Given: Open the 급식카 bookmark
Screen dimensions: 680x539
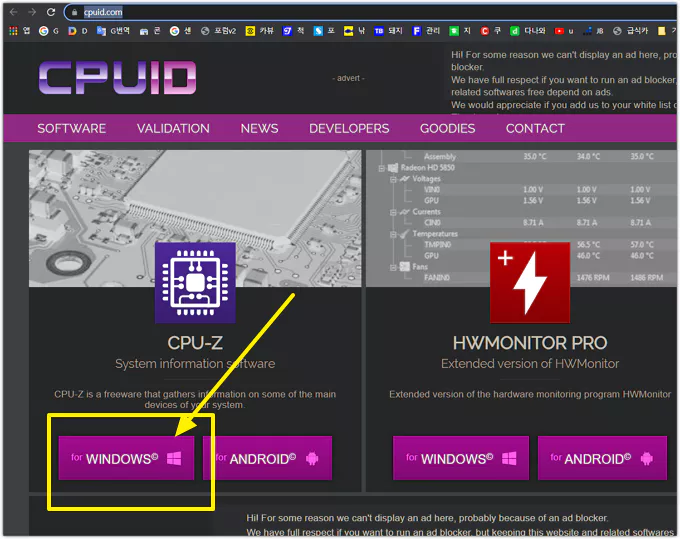Looking at the screenshot, I should click(x=630, y=31).
